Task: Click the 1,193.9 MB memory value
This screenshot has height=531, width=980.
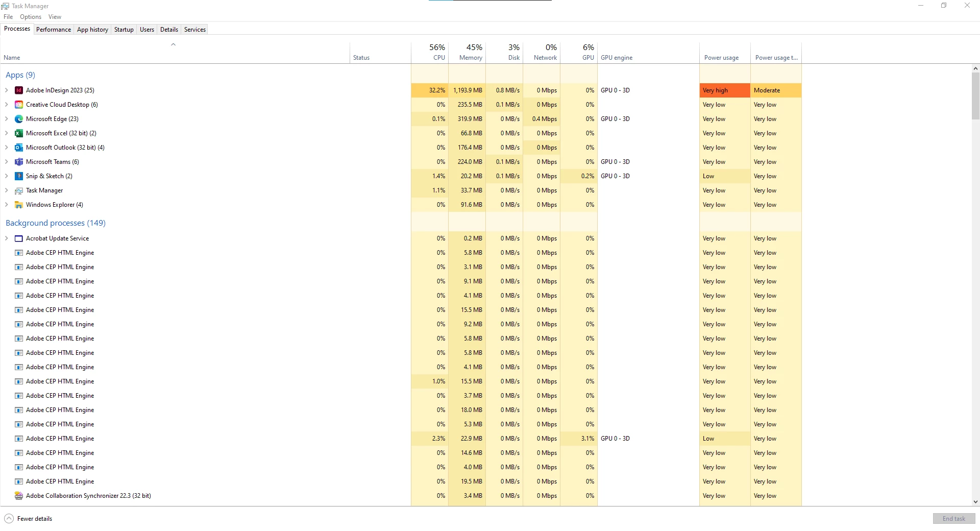Action: coord(468,90)
